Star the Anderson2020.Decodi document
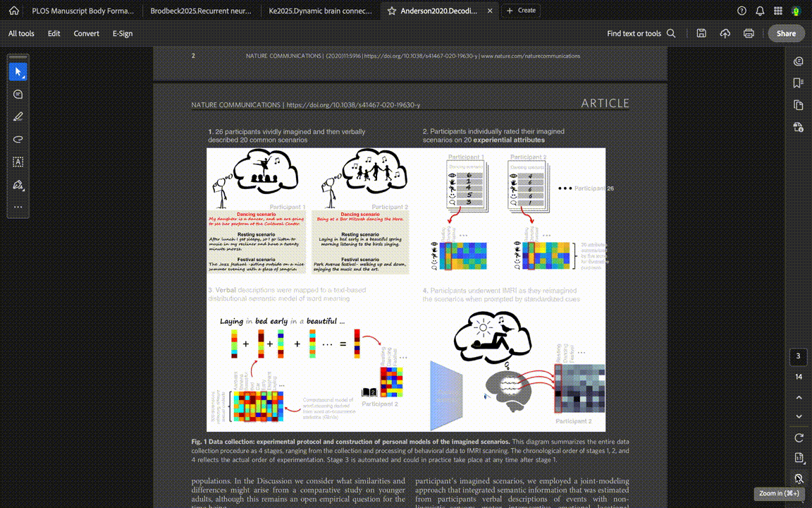Viewport: 812px width, 508px height. (x=392, y=11)
